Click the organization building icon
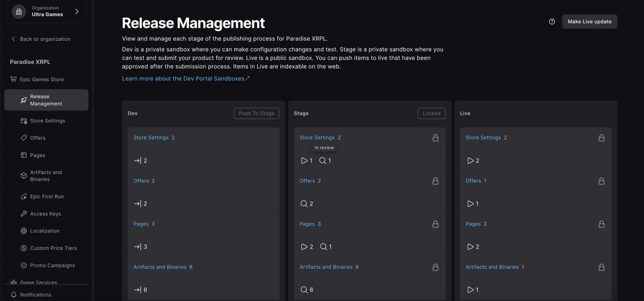The width and height of the screenshot is (644, 301). (19, 11)
